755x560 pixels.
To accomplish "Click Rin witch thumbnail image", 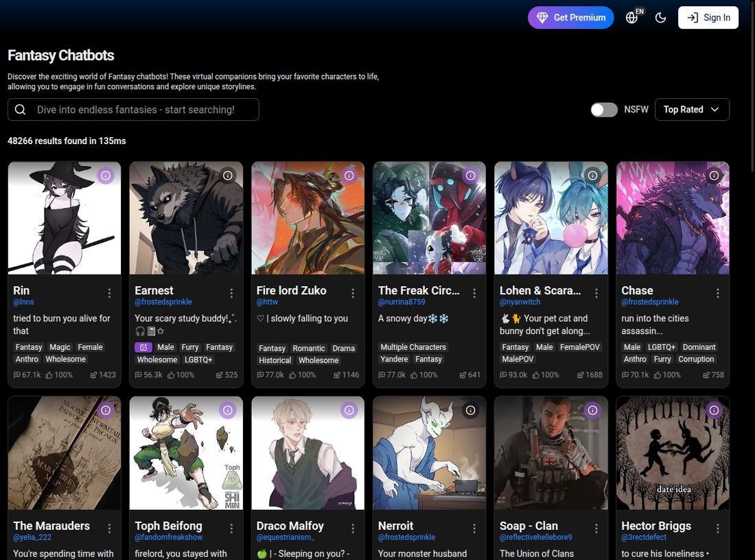I will 65,218.
